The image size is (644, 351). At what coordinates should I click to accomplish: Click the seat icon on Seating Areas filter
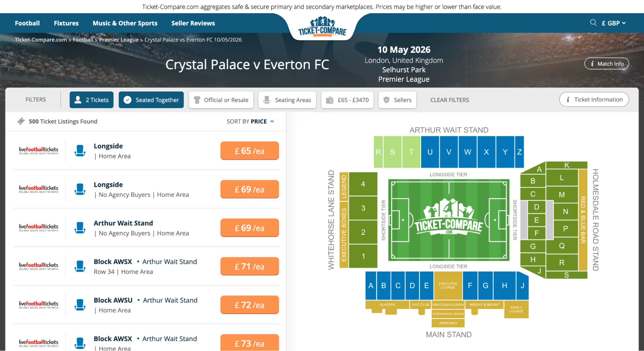tap(266, 100)
